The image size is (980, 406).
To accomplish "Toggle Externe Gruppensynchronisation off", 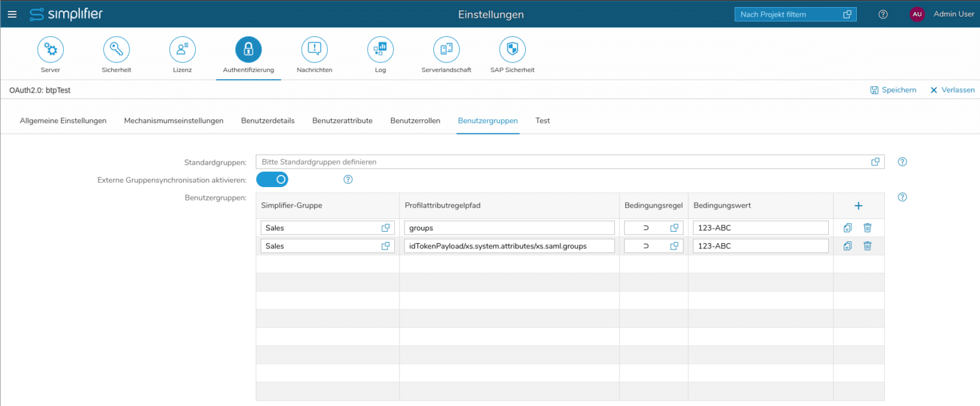I will [x=272, y=179].
